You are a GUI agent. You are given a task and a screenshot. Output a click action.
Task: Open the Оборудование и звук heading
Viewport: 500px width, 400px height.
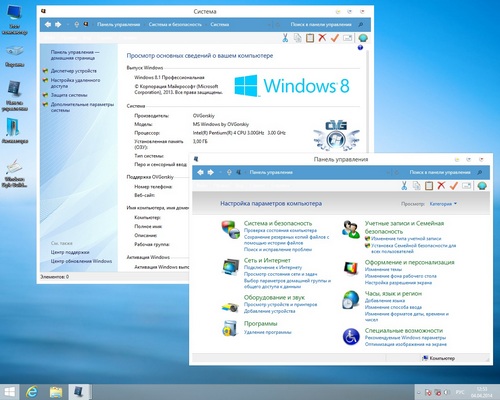[x=274, y=297]
